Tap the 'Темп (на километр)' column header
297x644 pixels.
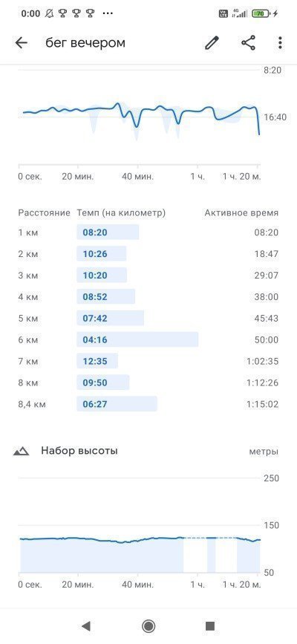121,212
